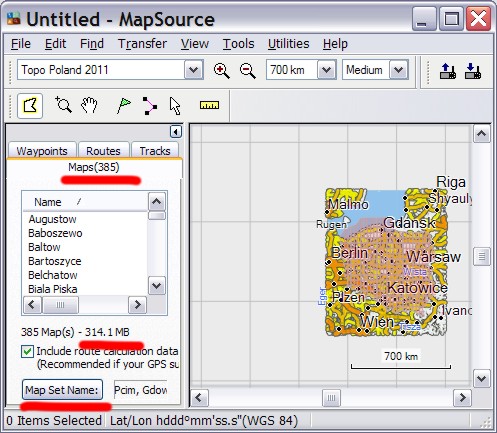
Task: Click the Map Set Name button
Action: pos(62,390)
